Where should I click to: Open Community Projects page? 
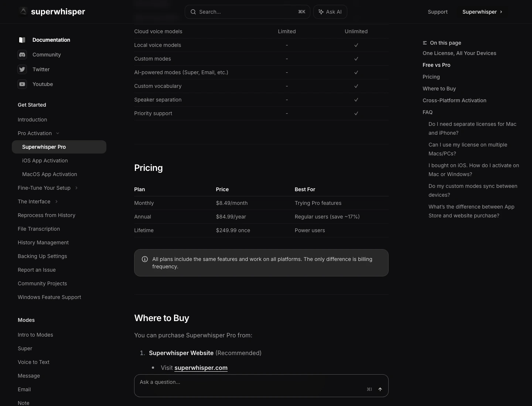pos(42,283)
